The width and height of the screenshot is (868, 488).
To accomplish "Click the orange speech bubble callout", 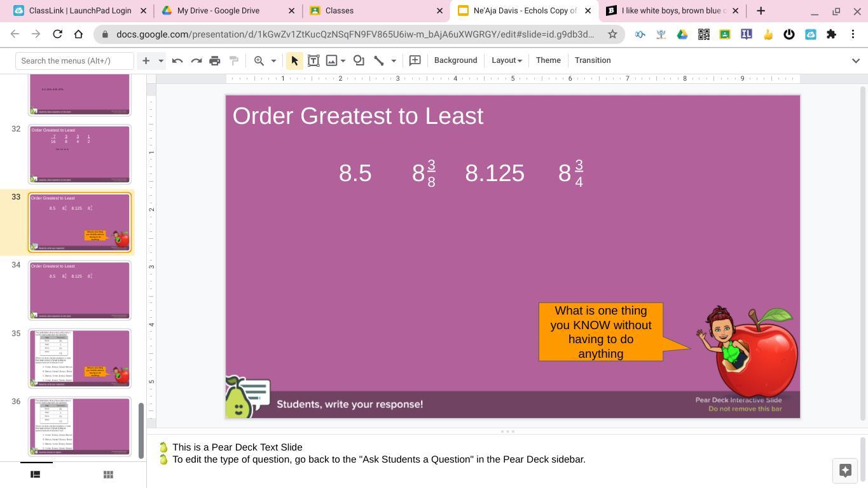I will pyautogui.click(x=601, y=332).
